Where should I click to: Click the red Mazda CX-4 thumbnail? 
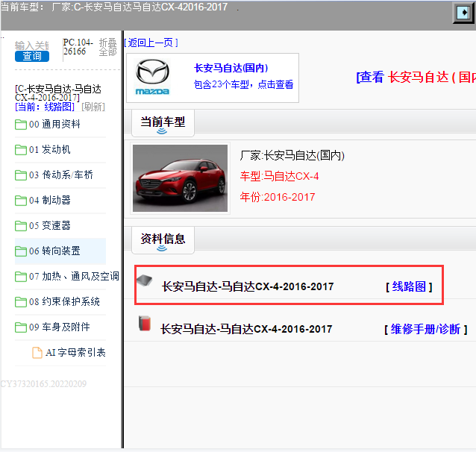(x=180, y=178)
